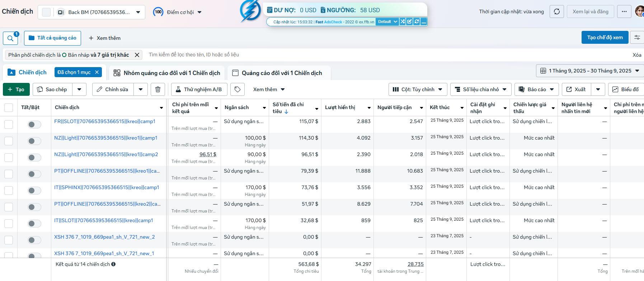Toggle the XSH 376 new_2 campaign switch

point(34,240)
